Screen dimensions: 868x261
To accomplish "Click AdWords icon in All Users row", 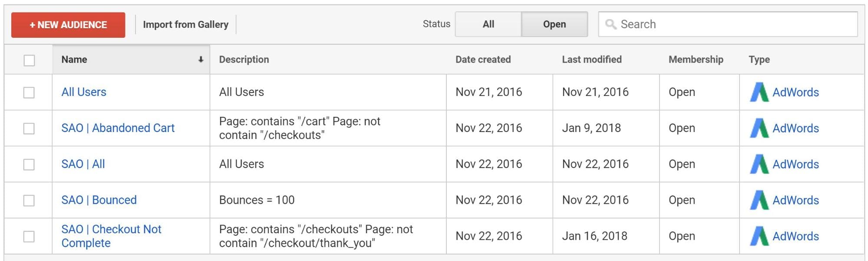I will click(x=759, y=92).
